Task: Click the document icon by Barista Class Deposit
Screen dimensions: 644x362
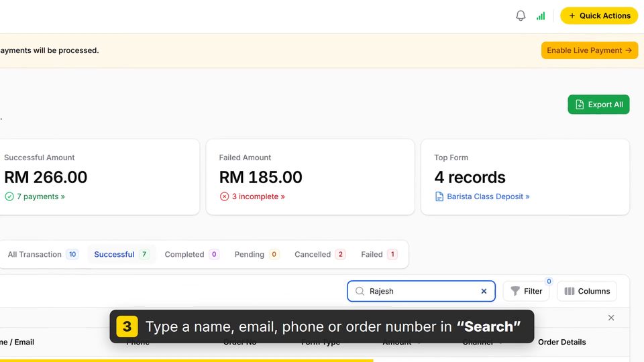Action: coord(439,196)
